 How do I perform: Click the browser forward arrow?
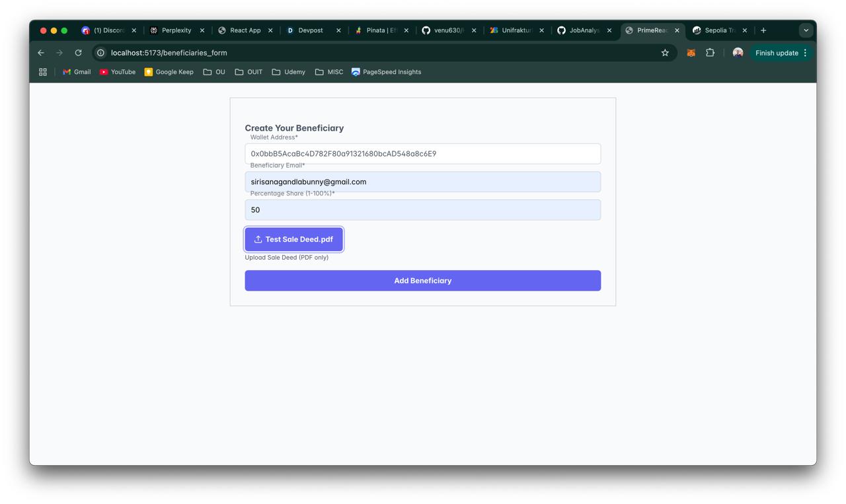point(59,53)
